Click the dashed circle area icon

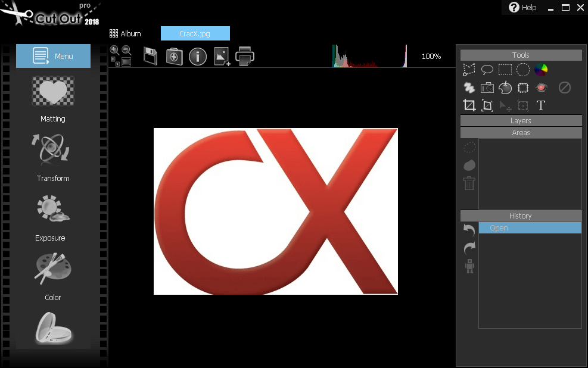point(469,147)
